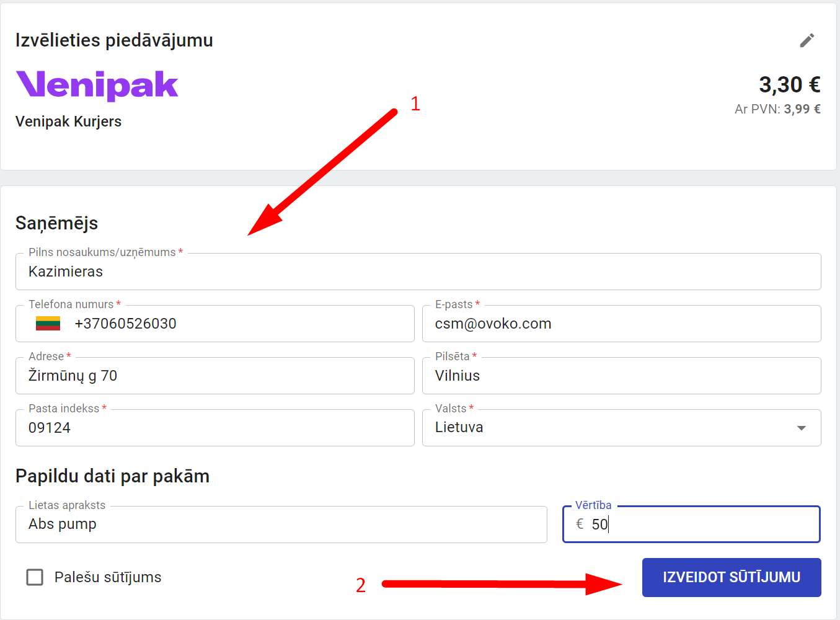Click the Pasta indekss field
840x620 pixels.
point(215,428)
